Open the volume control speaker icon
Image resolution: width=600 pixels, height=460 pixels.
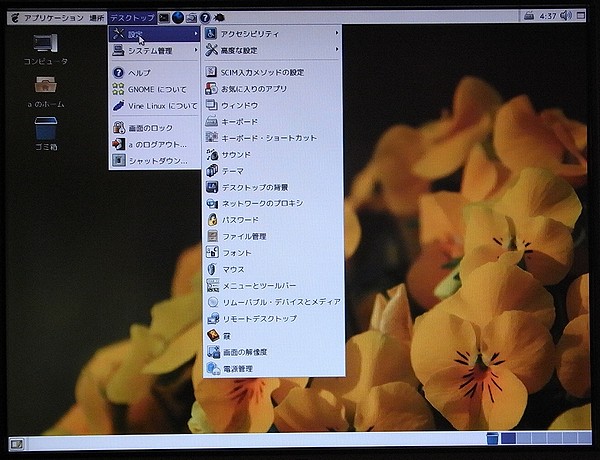[x=566, y=16]
